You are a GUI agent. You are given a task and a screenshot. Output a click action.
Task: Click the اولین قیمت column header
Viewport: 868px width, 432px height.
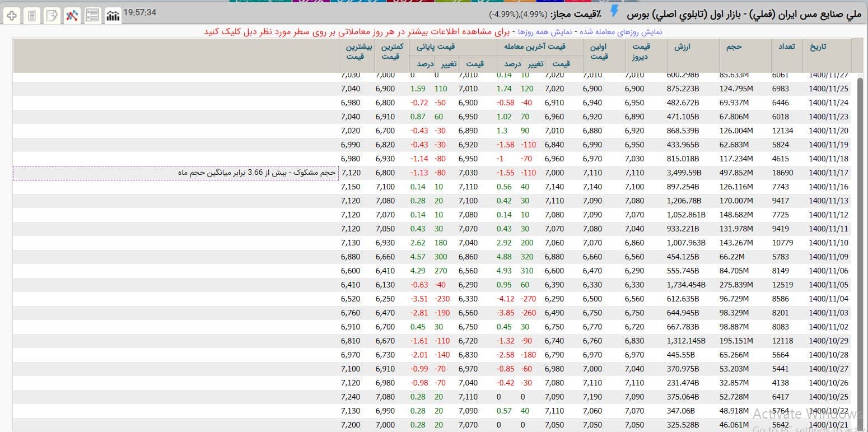click(599, 52)
